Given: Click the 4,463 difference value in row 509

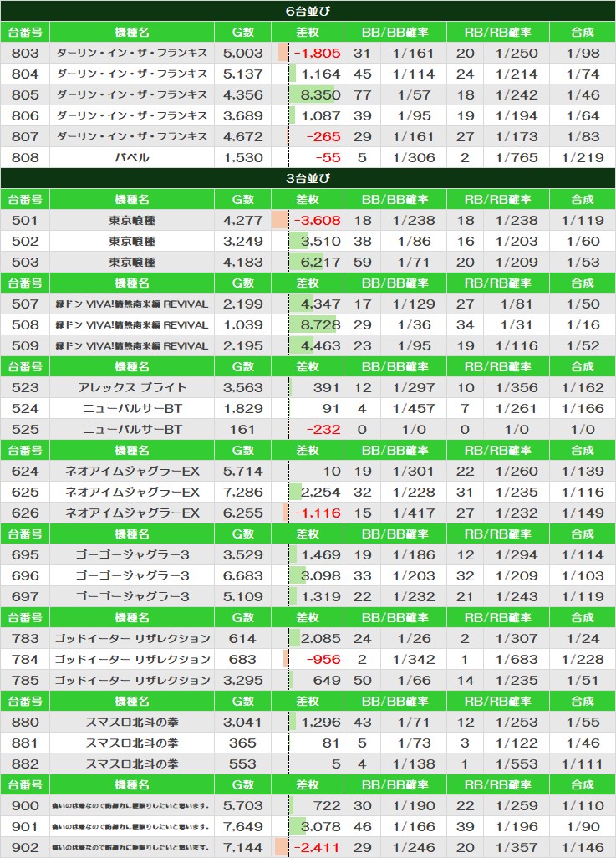Looking at the screenshot, I should 321,346.
